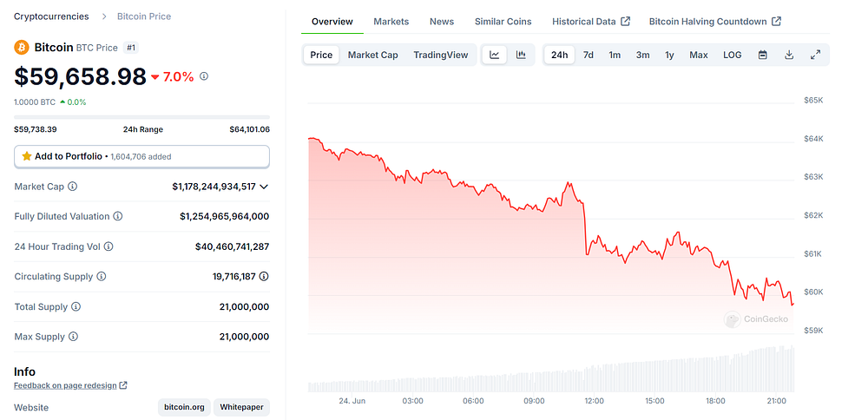This screenshot has width=868, height=420.
Task: Click the orange Bitcoin logo icon
Action: coord(21,48)
